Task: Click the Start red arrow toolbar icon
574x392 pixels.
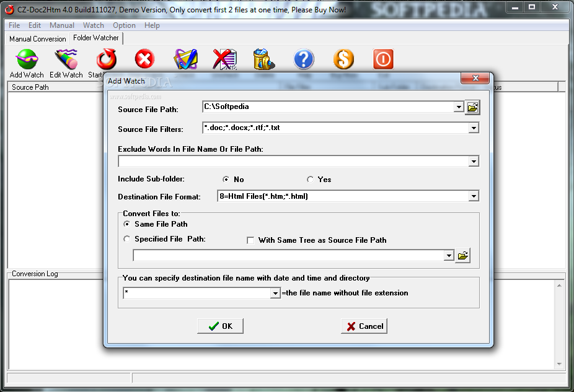Action: tap(106, 59)
